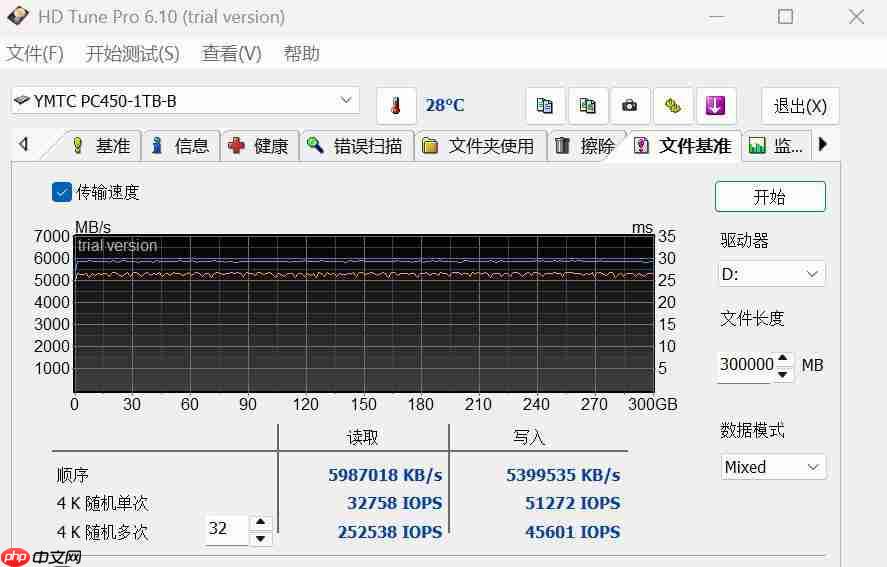Increase the 文件长度 value with up arrow

pos(784,358)
